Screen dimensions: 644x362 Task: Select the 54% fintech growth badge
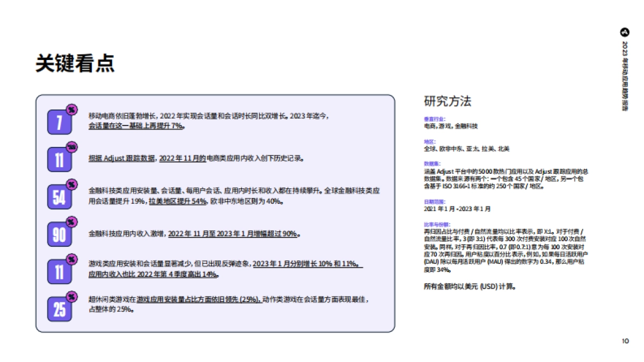coord(60,197)
